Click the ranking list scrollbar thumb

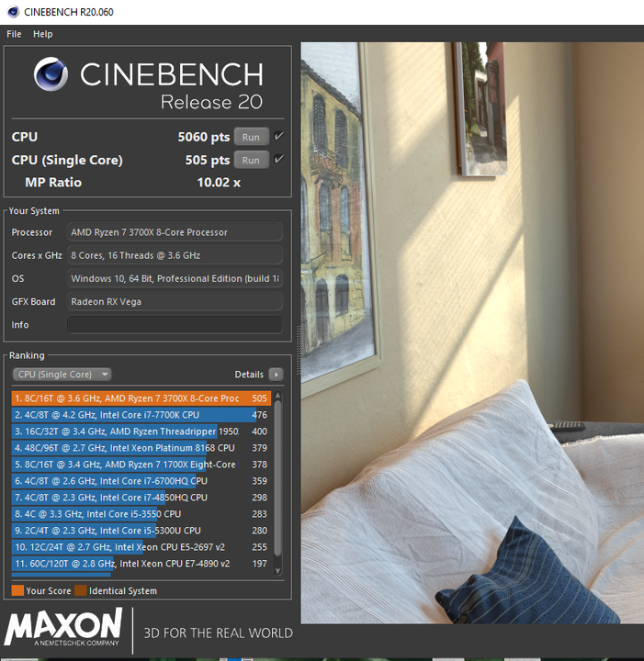pyautogui.click(x=277, y=478)
